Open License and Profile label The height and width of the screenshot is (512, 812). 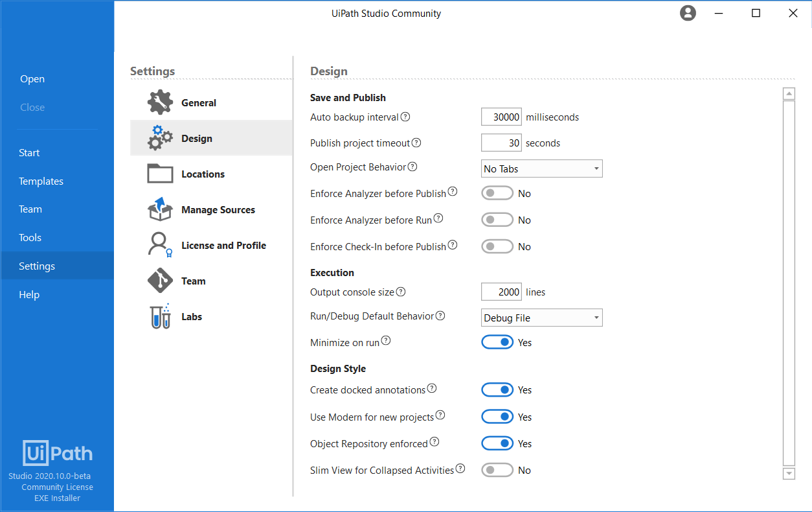coord(223,245)
